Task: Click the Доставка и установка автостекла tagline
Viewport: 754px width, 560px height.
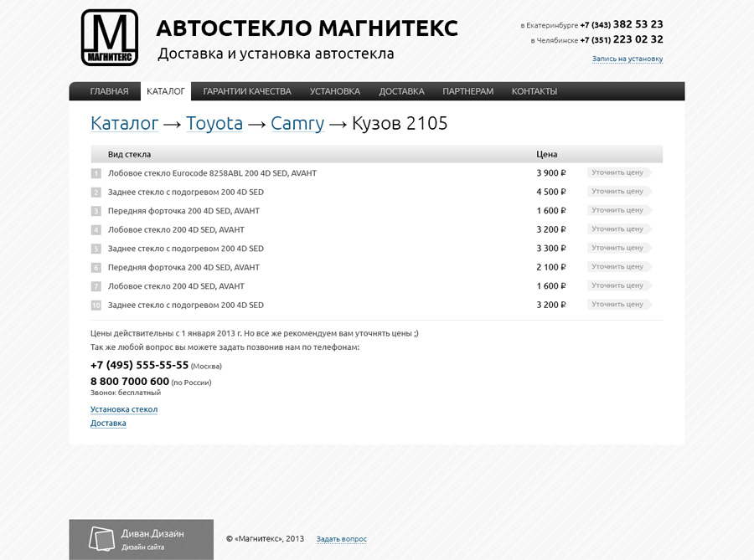Action: coord(276,54)
